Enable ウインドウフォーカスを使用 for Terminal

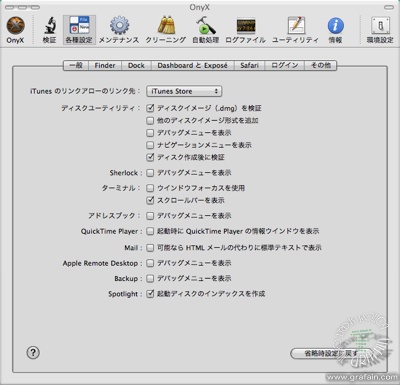tap(150, 188)
